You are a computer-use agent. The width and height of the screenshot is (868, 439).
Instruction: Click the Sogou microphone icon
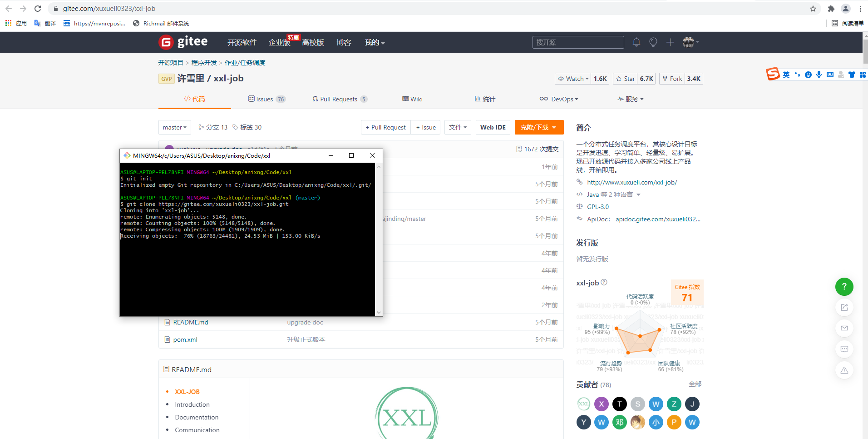[819, 75]
